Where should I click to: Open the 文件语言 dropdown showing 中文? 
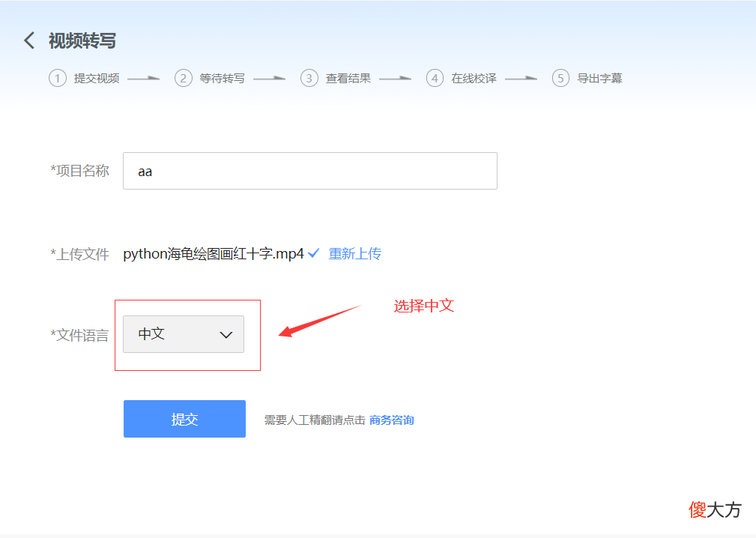pos(184,334)
